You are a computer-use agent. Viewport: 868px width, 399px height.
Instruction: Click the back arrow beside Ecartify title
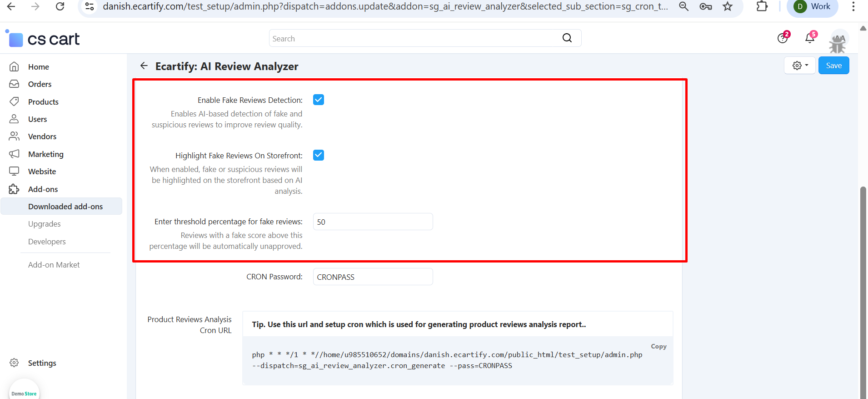point(144,66)
